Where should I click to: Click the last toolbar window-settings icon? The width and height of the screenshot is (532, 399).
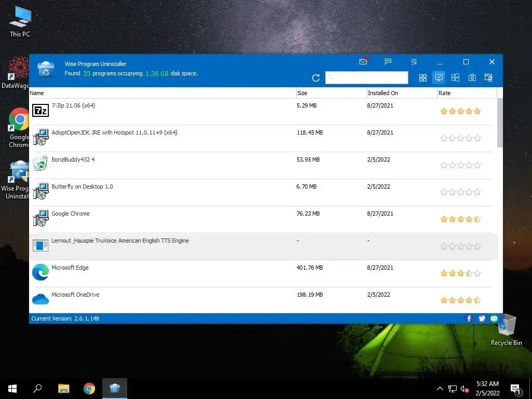[488, 78]
